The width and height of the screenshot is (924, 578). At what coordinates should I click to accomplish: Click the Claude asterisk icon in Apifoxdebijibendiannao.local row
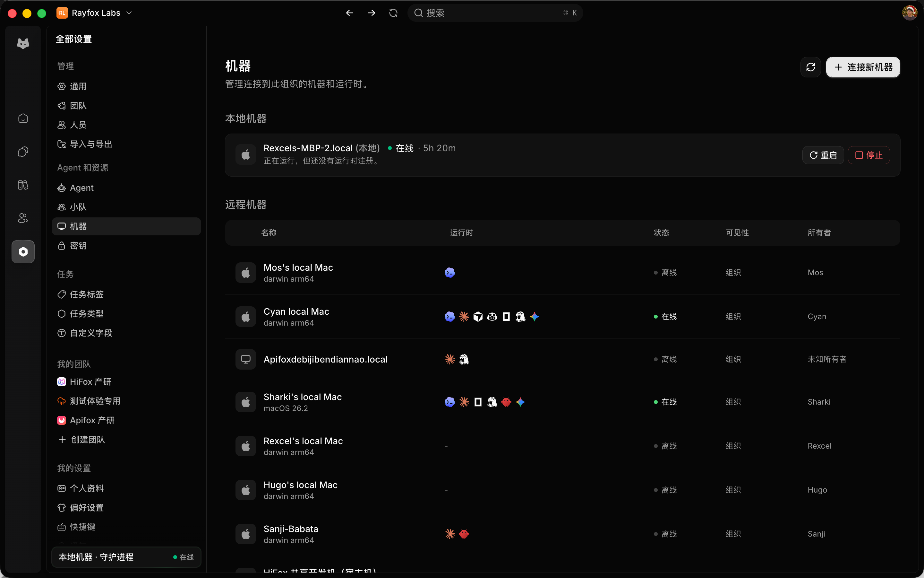click(450, 359)
